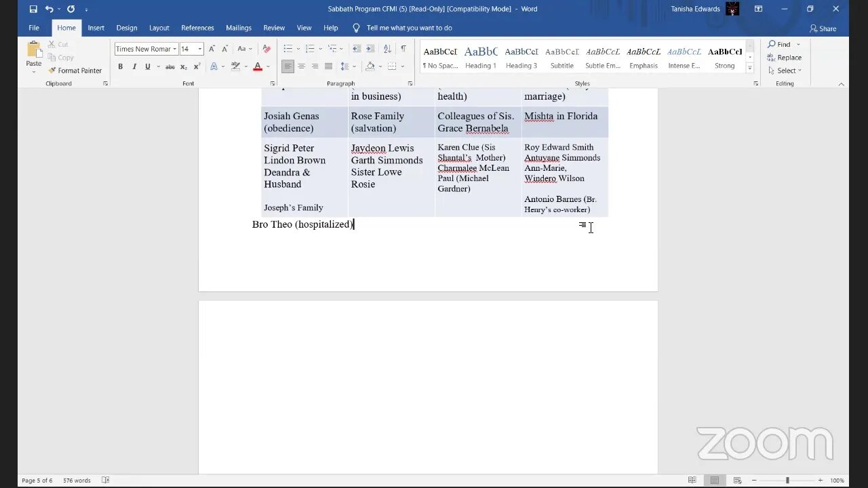The image size is (868, 488).
Task: Click the Tanisha Edwards account name
Action: pos(695,9)
